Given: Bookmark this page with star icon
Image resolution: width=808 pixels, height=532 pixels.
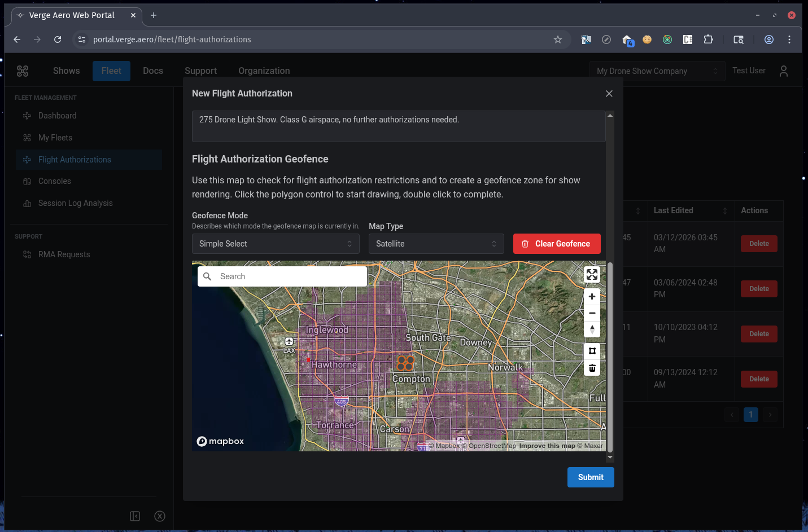Looking at the screenshot, I should pyautogui.click(x=558, y=39).
